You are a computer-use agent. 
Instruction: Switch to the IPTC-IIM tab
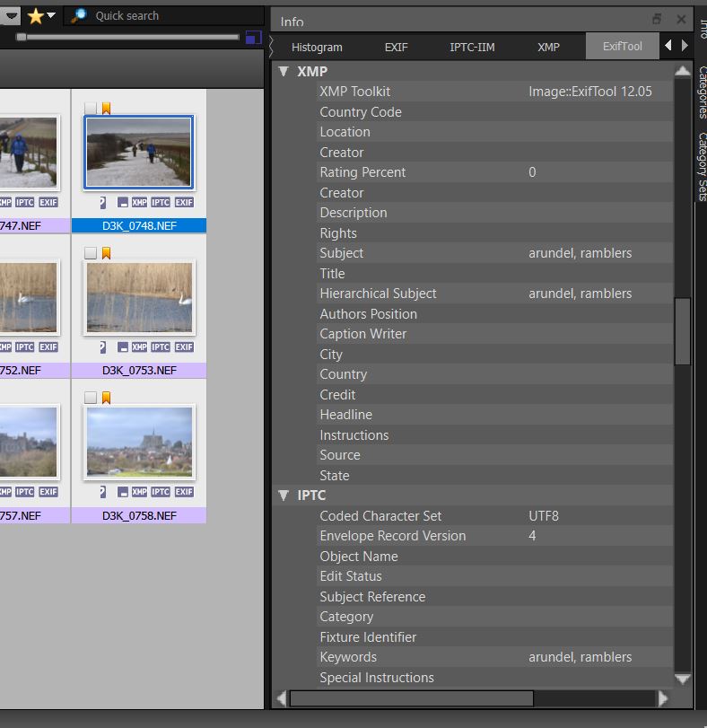point(472,47)
